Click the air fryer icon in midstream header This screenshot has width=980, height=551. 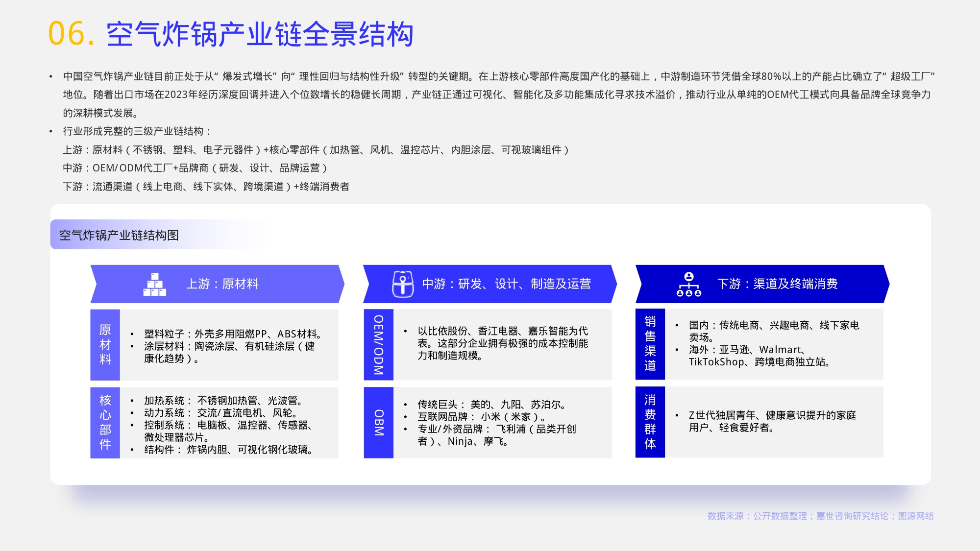(x=403, y=284)
